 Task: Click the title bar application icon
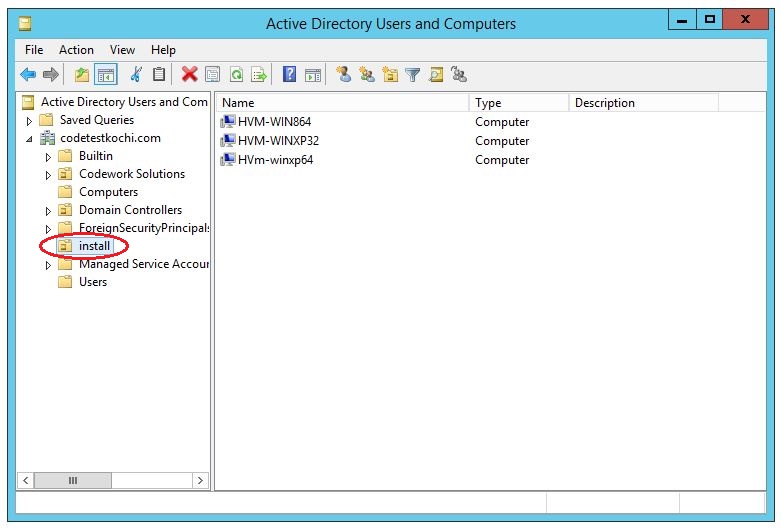coord(25,23)
